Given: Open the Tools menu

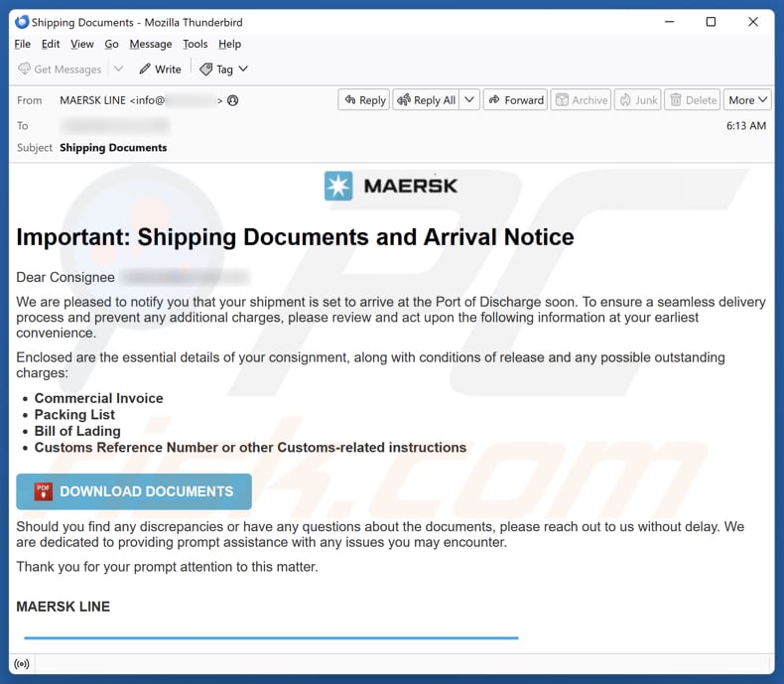Looking at the screenshot, I should [x=195, y=44].
